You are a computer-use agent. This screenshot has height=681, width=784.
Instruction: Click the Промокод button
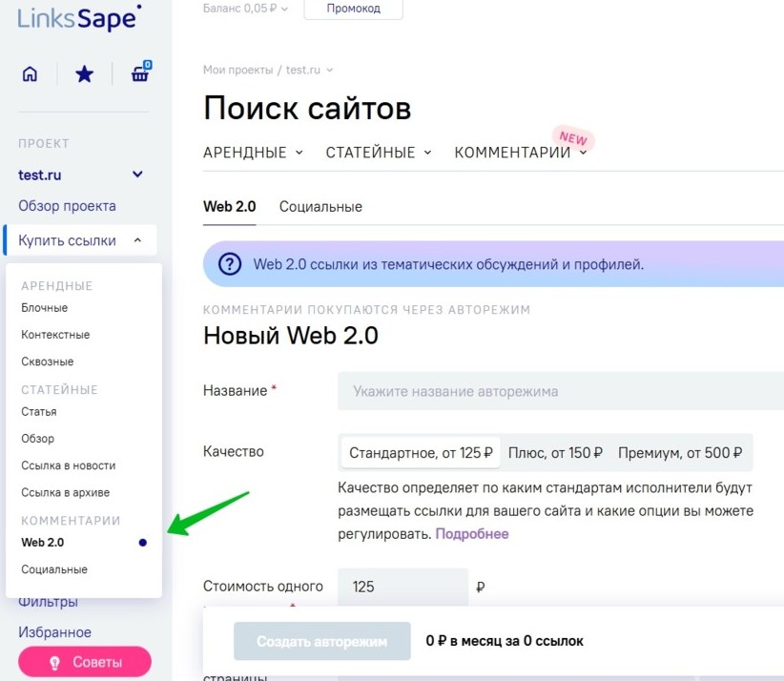354,9
